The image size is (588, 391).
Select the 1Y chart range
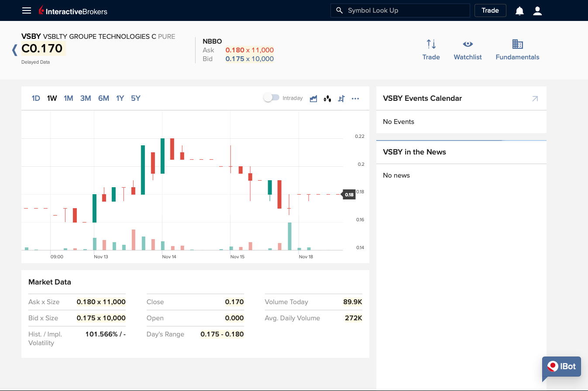point(120,98)
